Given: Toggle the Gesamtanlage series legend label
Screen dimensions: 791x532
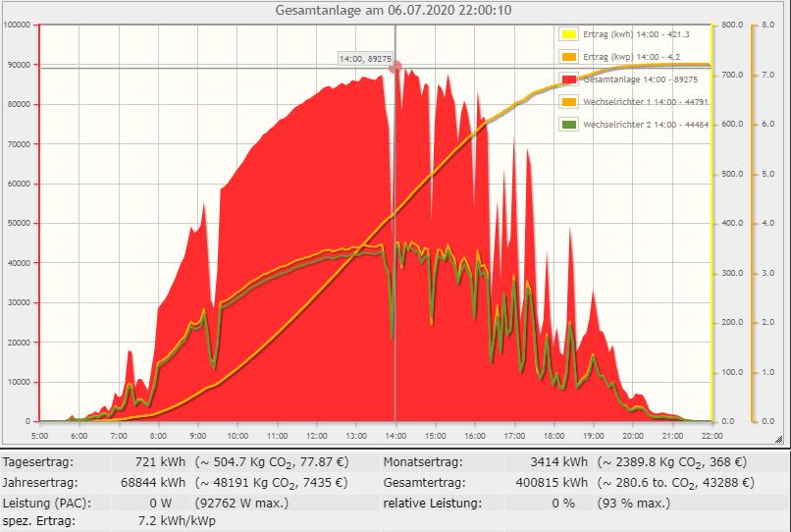Looking at the screenshot, I should pos(637,80).
